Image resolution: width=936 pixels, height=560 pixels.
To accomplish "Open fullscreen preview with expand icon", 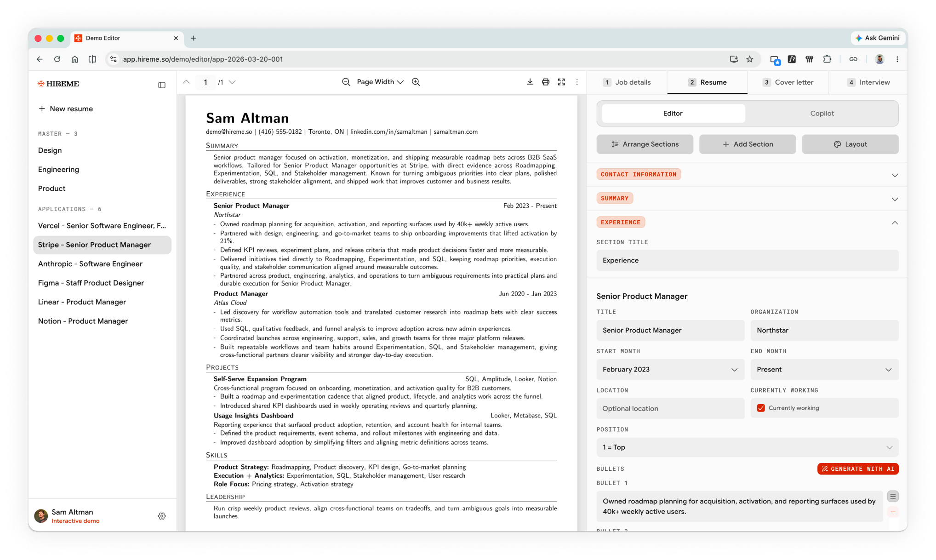I will 561,82.
